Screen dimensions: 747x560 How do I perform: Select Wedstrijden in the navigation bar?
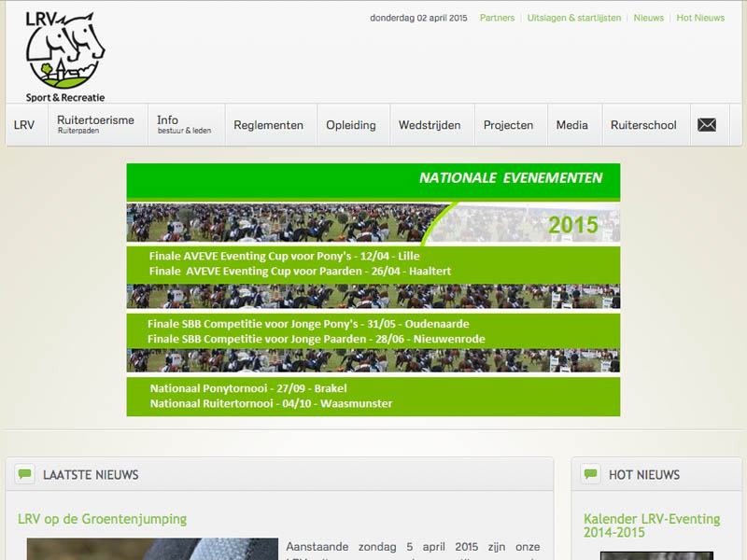click(430, 125)
